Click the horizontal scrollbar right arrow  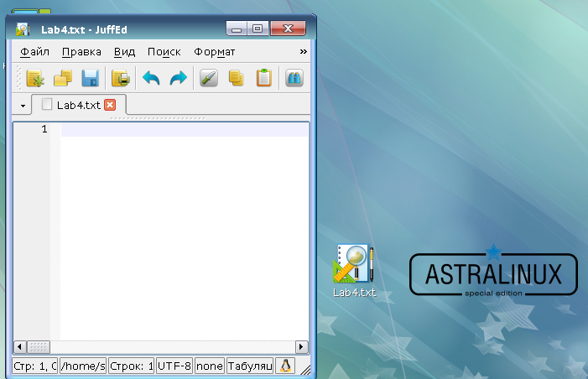pos(301,347)
